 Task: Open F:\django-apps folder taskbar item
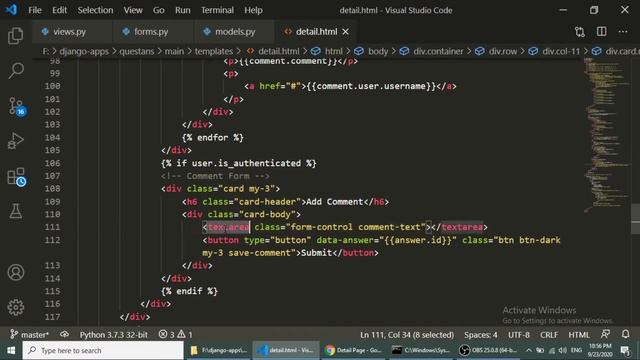[x=219, y=351]
